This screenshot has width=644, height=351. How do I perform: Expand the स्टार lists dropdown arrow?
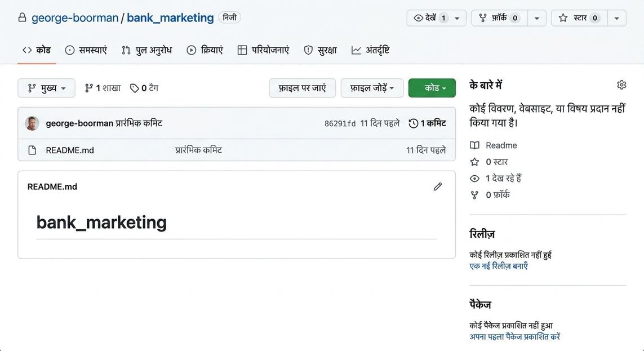pyautogui.click(x=616, y=18)
